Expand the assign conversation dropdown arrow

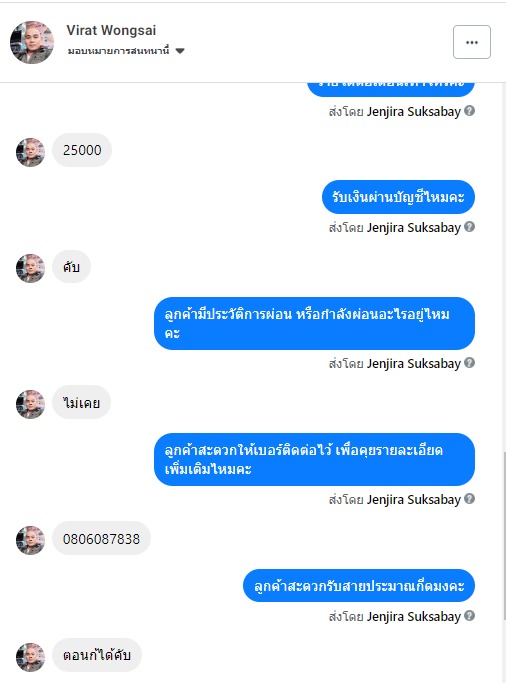[180, 51]
